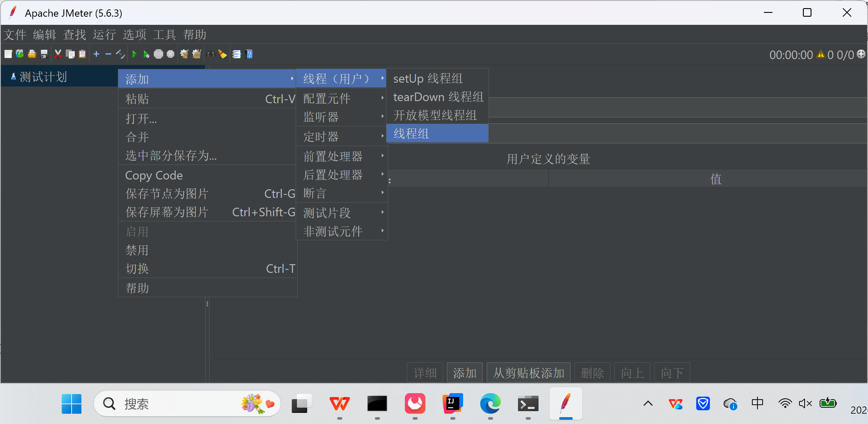Expand the 定时器 submenu
Viewport: 868px width, 424px height.
(x=341, y=137)
